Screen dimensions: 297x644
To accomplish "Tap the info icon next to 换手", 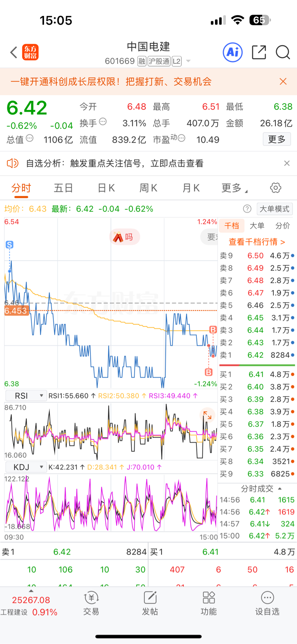I will pos(103,121).
